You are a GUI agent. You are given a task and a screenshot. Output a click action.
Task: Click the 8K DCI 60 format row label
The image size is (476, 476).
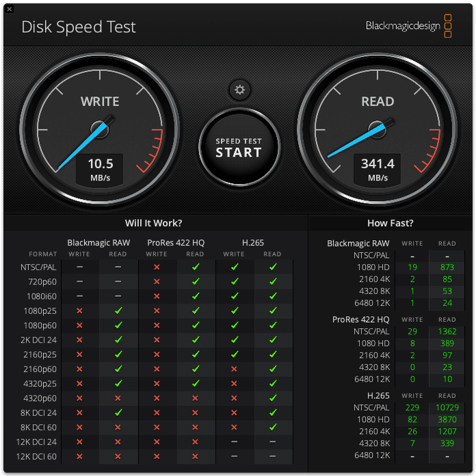click(38, 427)
